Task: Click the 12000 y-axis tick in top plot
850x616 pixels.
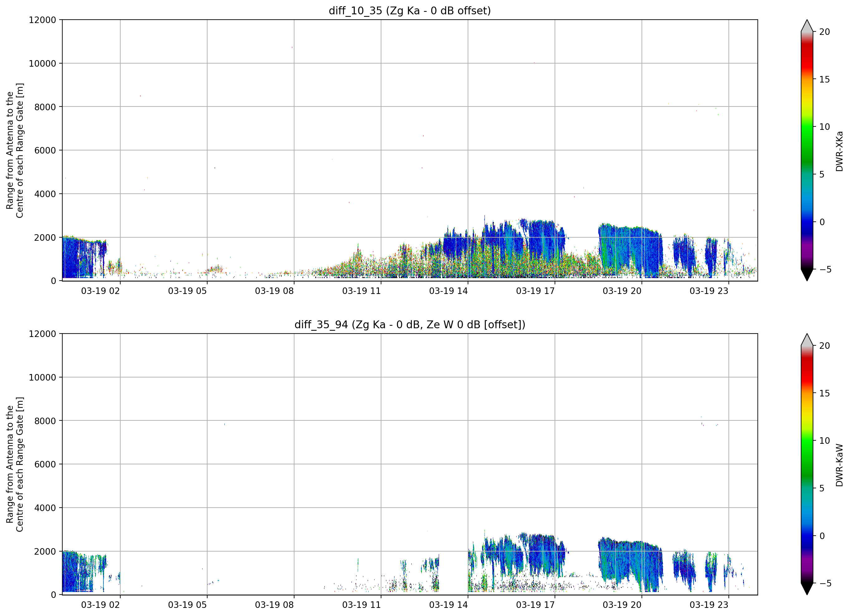Action: (x=42, y=20)
